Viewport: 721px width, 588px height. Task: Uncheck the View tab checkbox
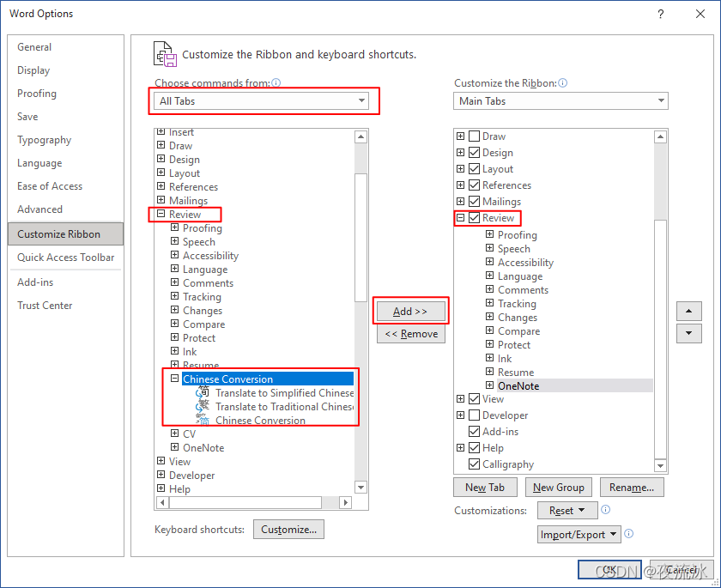tap(474, 399)
